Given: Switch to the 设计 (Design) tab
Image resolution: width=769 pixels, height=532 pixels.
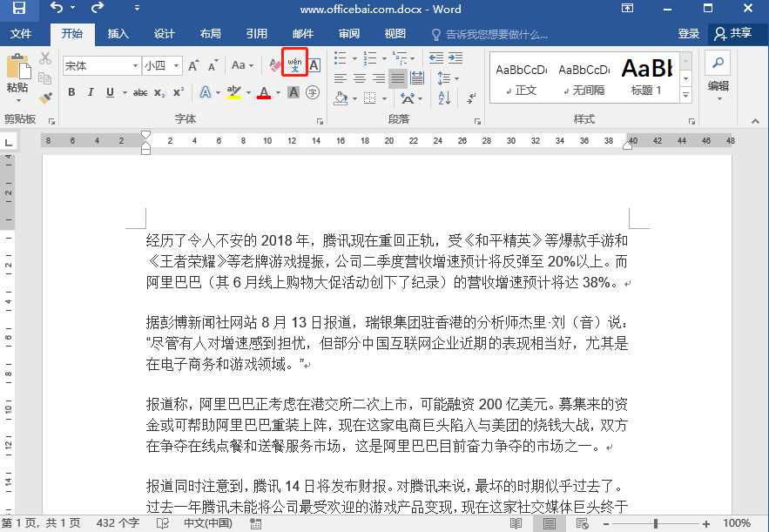Looking at the screenshot, I should coord(165,33).
